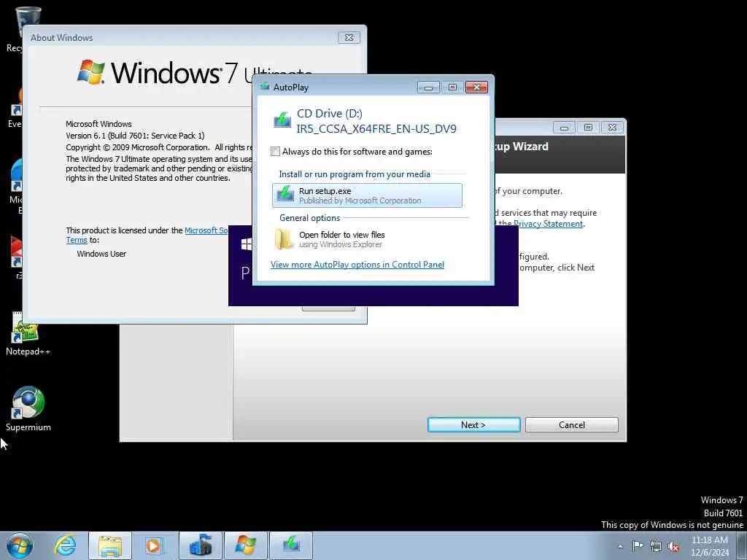Open Action Center flag tray icon
The width and height of the screenshot is (747, 560).
(x=638, y=545)
